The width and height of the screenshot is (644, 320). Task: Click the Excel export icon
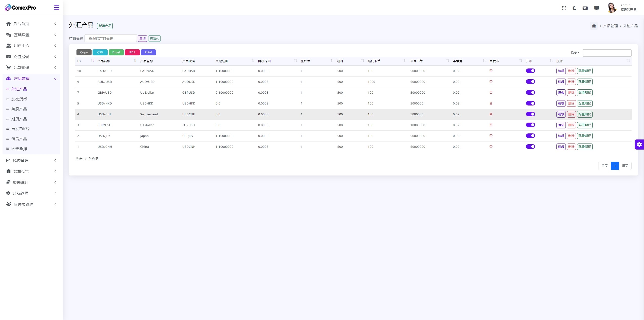pyautogui.click(x=115, y=52)
